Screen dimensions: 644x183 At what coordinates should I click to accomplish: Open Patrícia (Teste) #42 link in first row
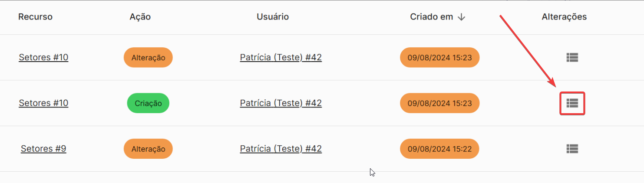click(x=281, y=57)
